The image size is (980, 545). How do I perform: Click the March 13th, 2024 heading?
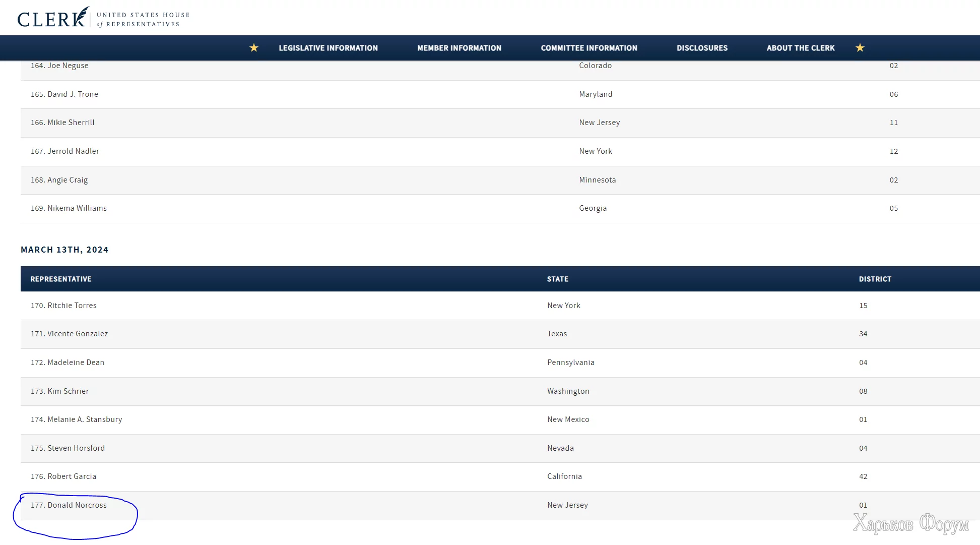[64, 250]
